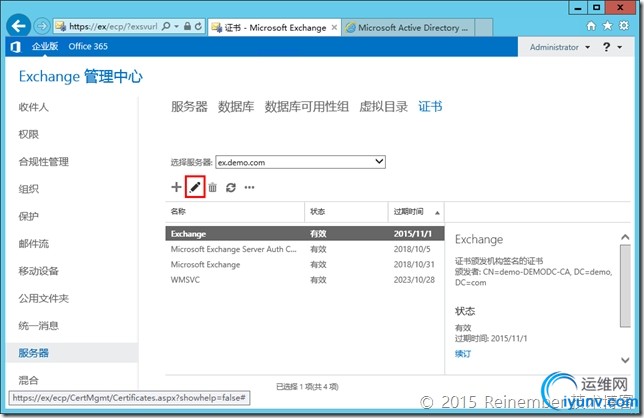
Task: Go back with the browser back arrow
Action: (x=18, y=26)
